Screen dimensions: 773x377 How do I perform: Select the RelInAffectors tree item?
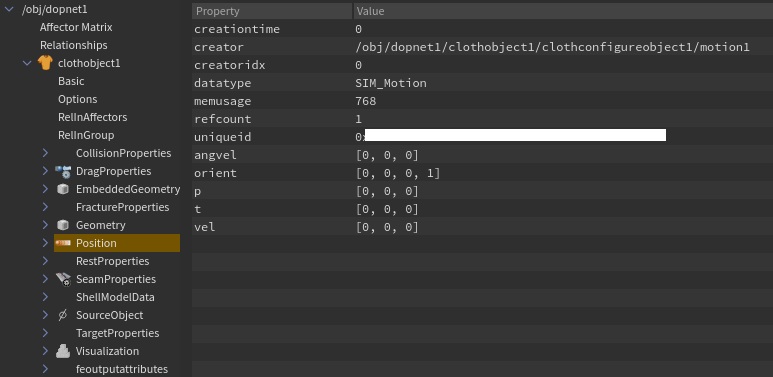tap(92, 117)
